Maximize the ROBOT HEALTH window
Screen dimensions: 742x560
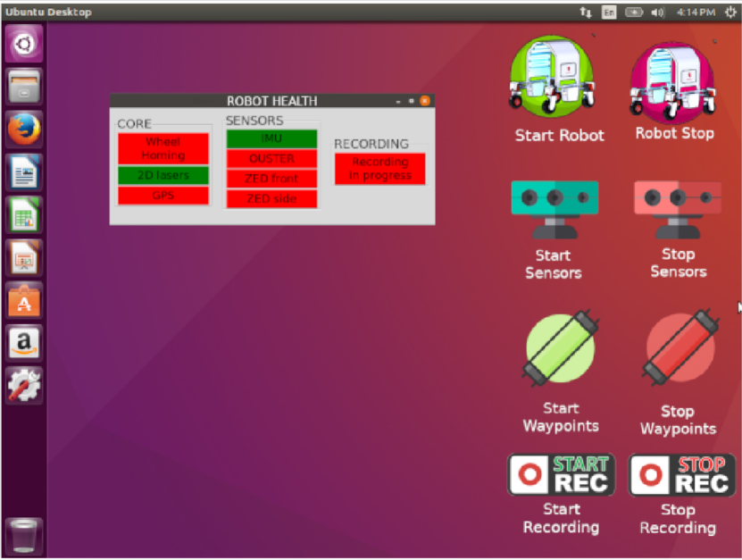(412, 101)
